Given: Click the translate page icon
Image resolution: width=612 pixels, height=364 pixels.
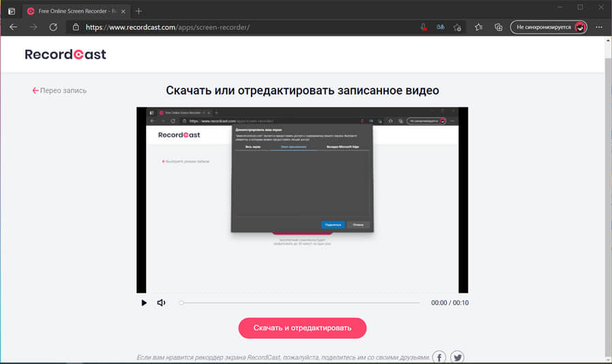Looking at the screenshot, I should tap(441, 27).
